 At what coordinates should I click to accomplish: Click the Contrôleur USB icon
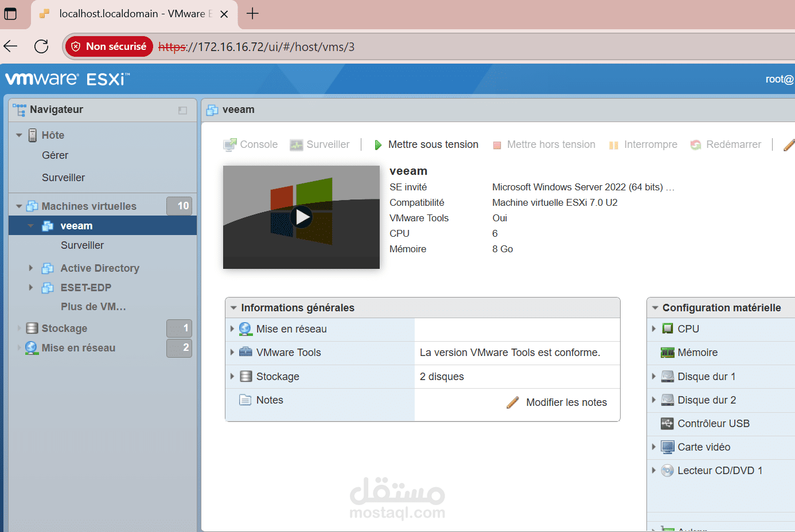tap(668, 424)
